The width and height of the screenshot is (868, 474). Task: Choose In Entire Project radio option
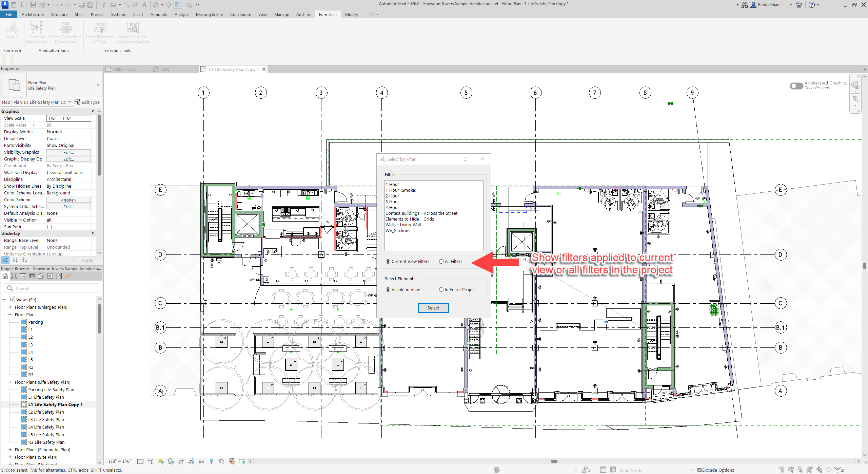click(x=441, y=289)
